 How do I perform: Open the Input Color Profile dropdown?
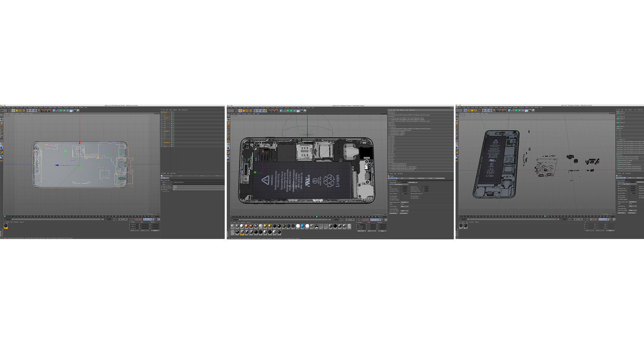point(405,211)
